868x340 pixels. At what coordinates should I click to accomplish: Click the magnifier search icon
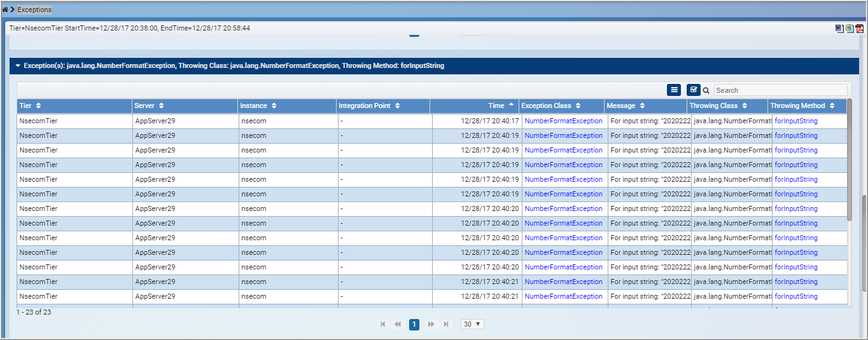[x=706, y=90]
